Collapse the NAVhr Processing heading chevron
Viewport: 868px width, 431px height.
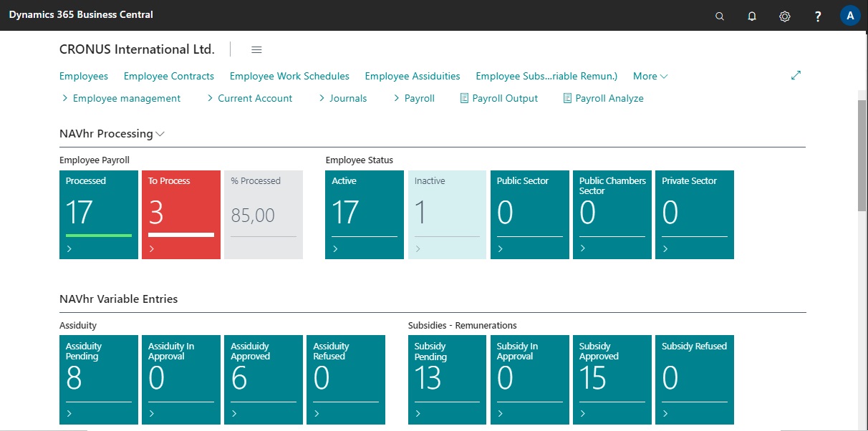pyautogui.click(x=160, y=134)
